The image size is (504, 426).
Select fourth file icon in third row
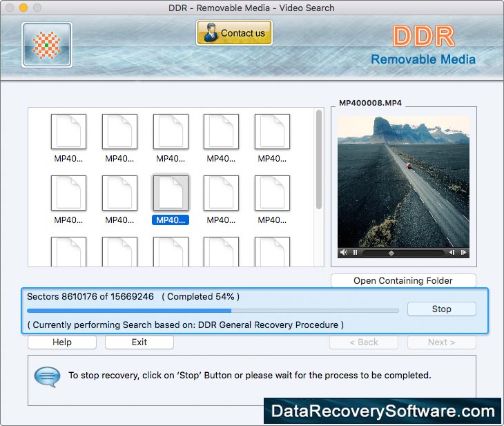[x=221, y=252]
